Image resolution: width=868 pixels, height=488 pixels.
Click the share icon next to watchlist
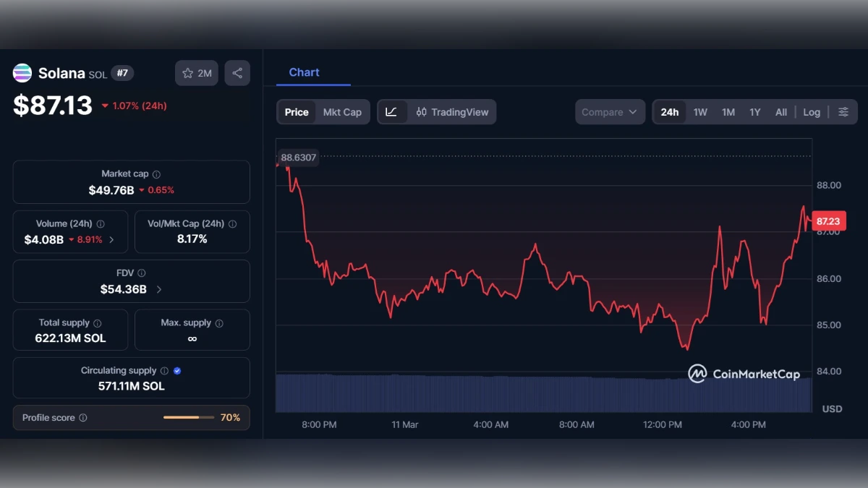click(237, 72)
